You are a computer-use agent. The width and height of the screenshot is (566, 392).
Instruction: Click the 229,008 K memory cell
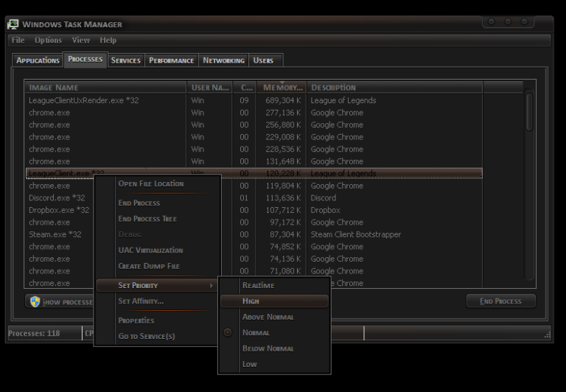283,137
